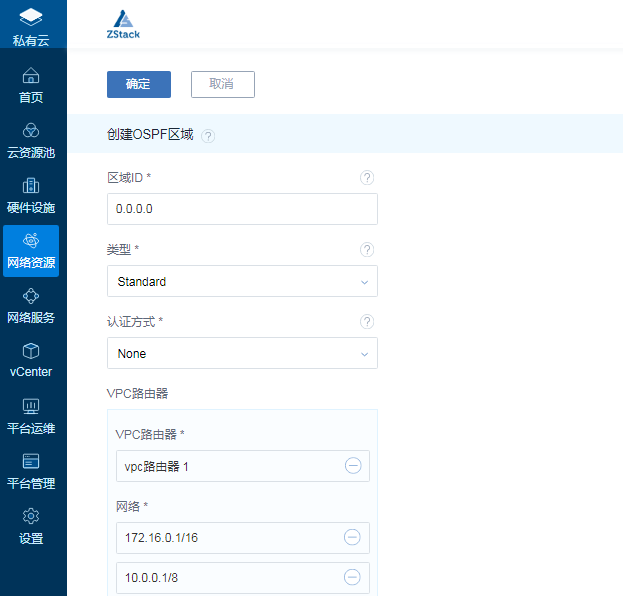The height and width of the screenshot is (596, 623).
Task: Open the vCenter section
Action: [31, 360]
